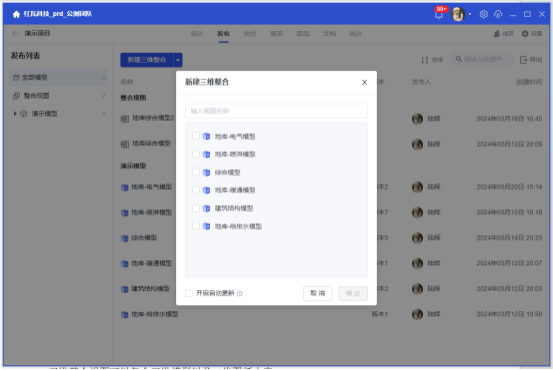Click the view icon of 地库综合模型2 row
This screenshot has height=370, width=553.
125,119
